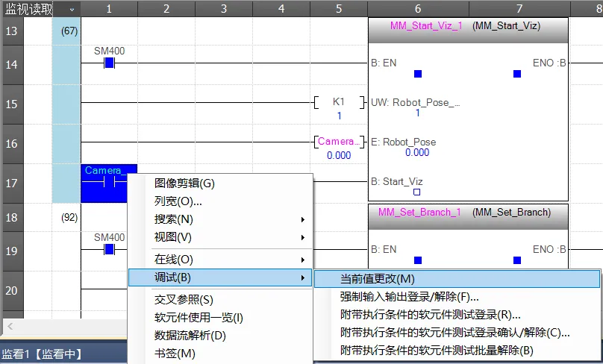
Task: Open 交叉参照(S) from context menu
Action: pyautogui.click(x=184, y=300)
